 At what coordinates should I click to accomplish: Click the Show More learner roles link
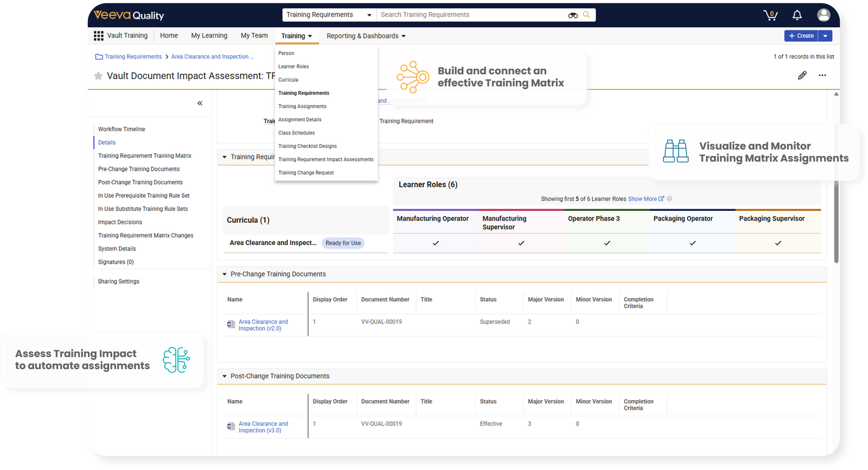[642, 199]
